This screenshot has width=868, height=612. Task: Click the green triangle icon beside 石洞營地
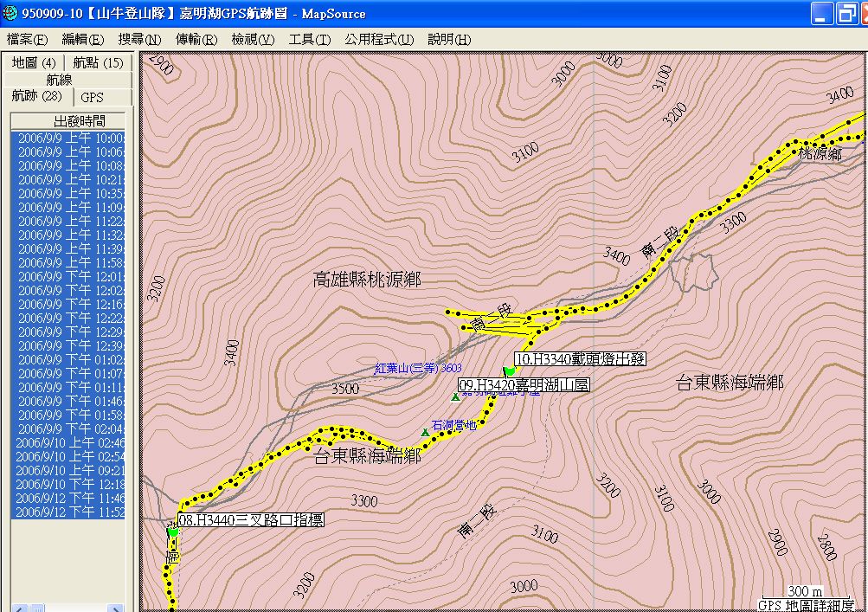click(x=425, y=432)
